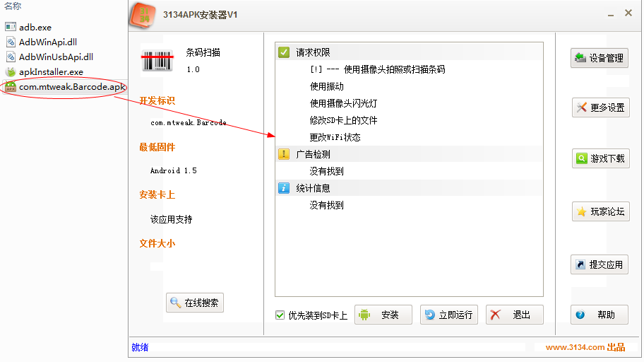The width and height of the screenshot is (644, 362).
Task: Click the 该应用支持 text
Action: [172, 219]
